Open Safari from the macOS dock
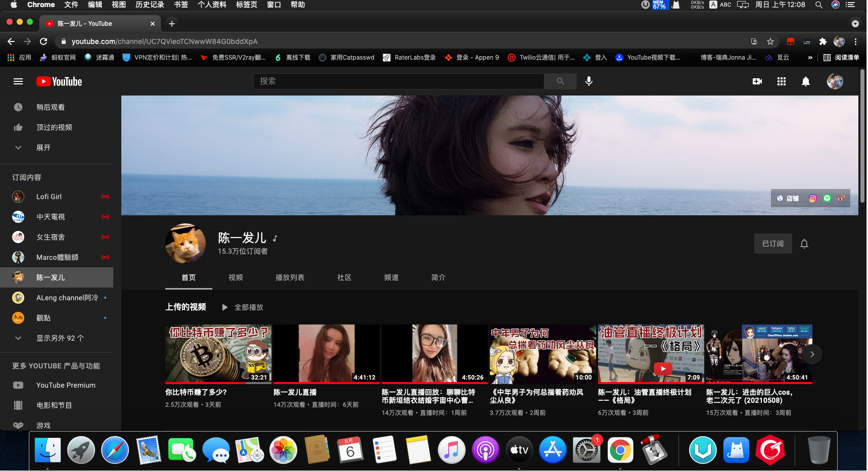Viewport: 868px width, 471px height. point(115,450)
